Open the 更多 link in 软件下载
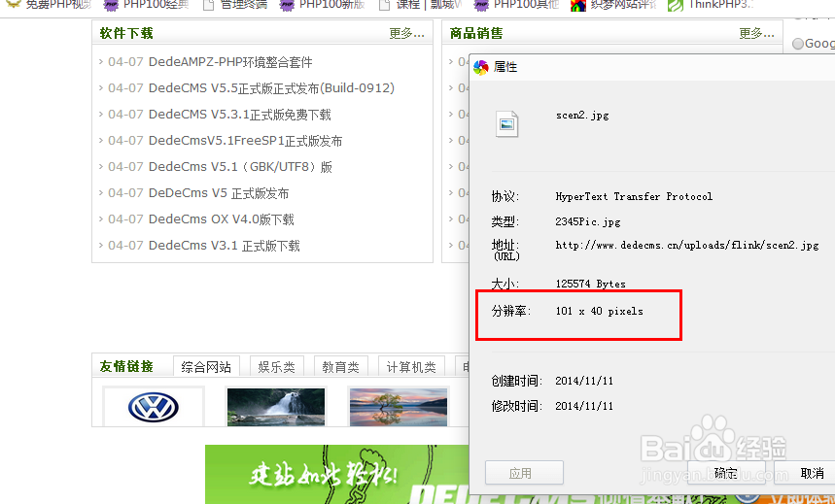 [x=407, y=34]
